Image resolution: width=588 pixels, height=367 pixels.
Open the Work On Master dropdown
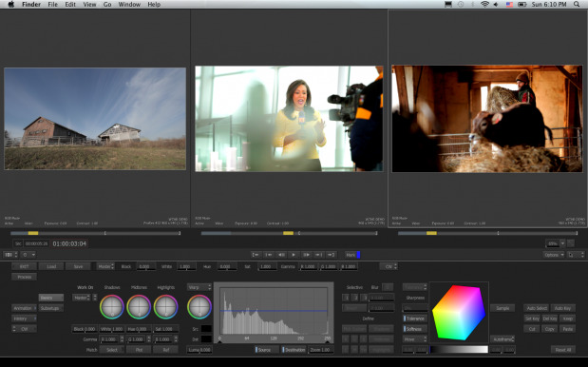point(82,298)
